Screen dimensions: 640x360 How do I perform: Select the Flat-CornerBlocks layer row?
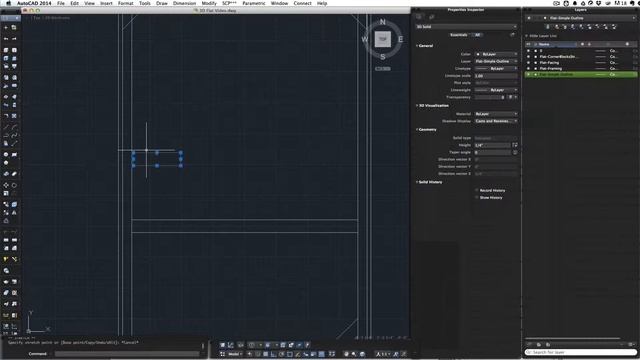tap(581, 57)
